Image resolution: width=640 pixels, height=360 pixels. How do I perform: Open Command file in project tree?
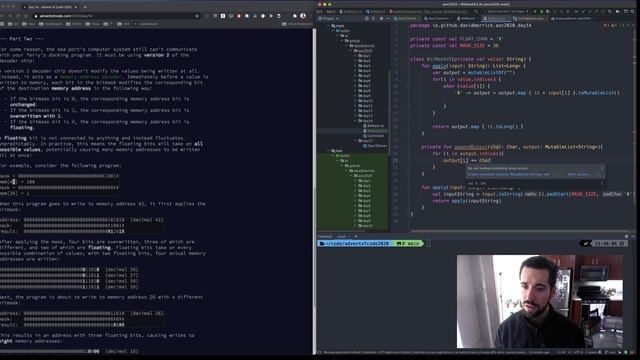[x=374, y=136]
